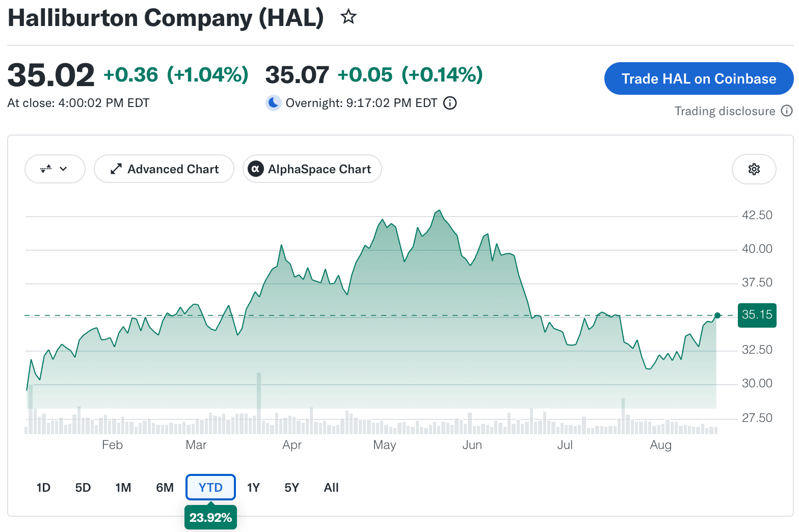Open the trading disclosure info icon
799x532 pixels.
[787, 111]
